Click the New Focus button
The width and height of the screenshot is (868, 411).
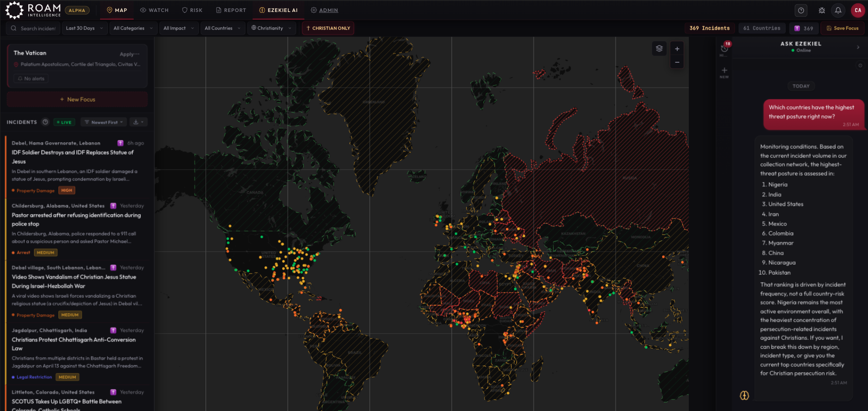[x=77, y=99]
